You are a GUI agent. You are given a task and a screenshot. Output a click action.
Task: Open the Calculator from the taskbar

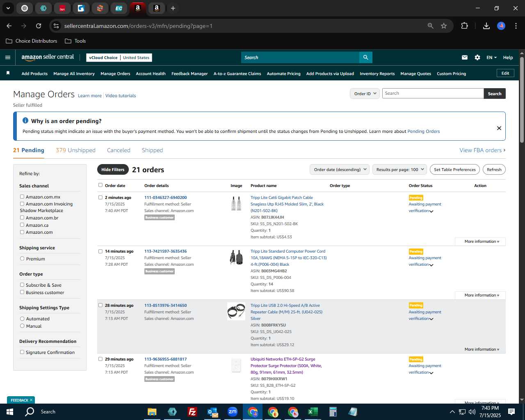click(333, 412)
